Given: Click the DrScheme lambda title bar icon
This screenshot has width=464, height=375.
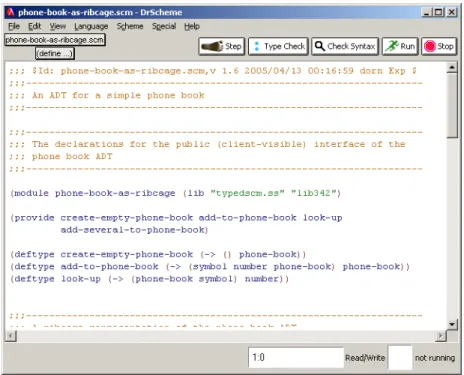Looking at the screenshot, I should click(x=10, y=12).
